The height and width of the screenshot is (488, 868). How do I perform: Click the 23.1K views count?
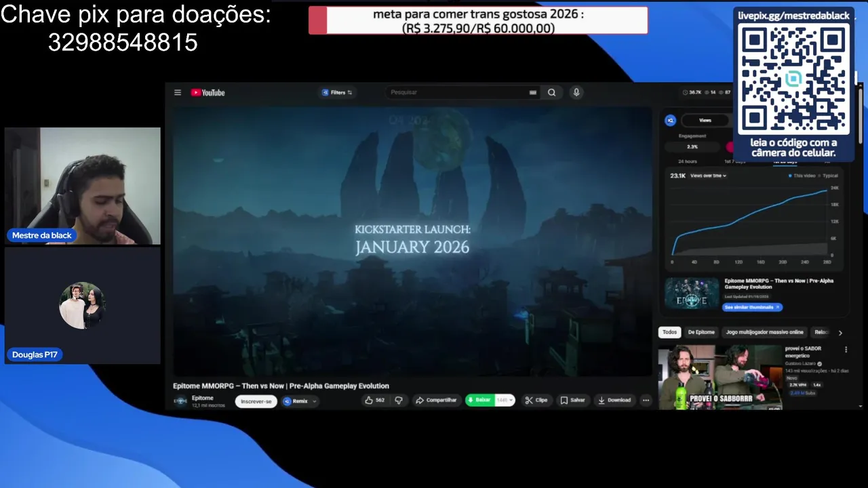point(677,176)
